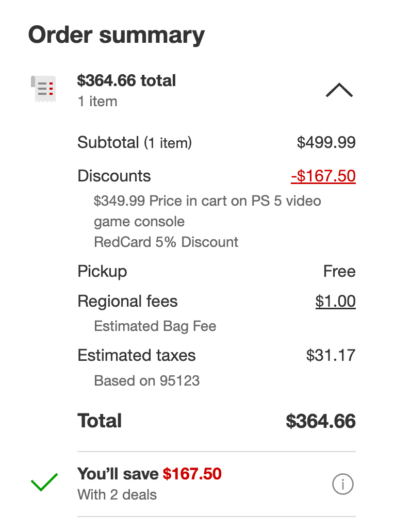Open the $1.00 regional fees link

(335, 301)
